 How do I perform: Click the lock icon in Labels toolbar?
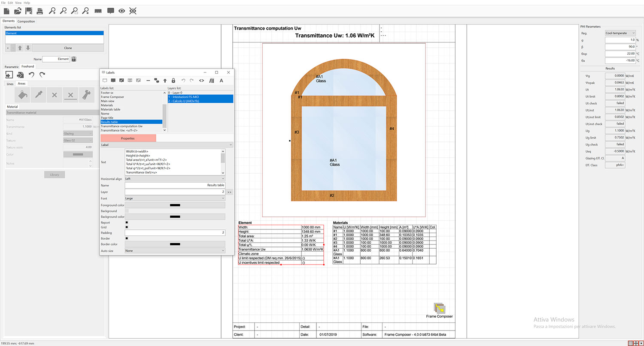click(173, 81)
